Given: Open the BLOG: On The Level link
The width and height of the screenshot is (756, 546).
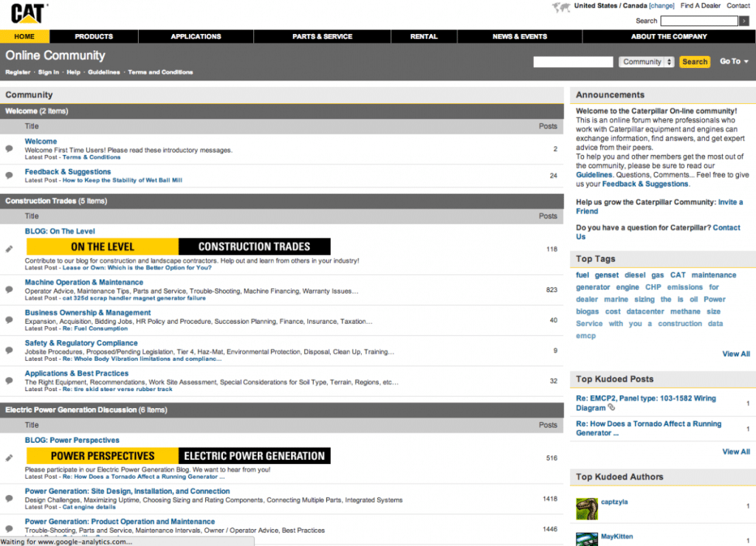Looking at the screenshot, I should point(60,232).
